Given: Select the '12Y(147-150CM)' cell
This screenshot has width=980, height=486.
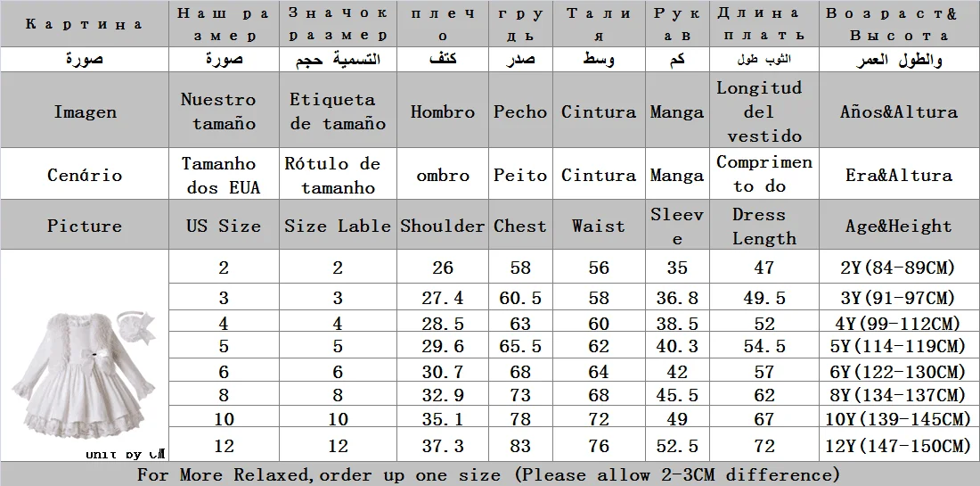Looking at the screenshot, I should pos(899,446).
